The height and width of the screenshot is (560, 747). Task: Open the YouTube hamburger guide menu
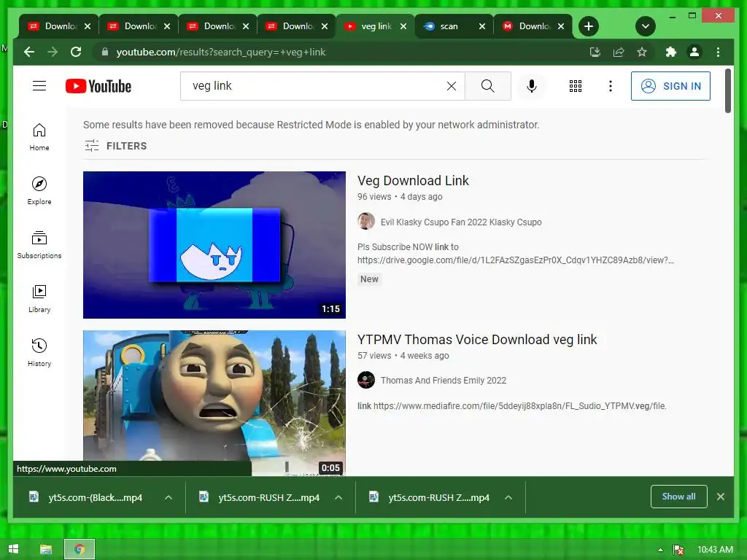pyautogui.click(x=39, y=86)
